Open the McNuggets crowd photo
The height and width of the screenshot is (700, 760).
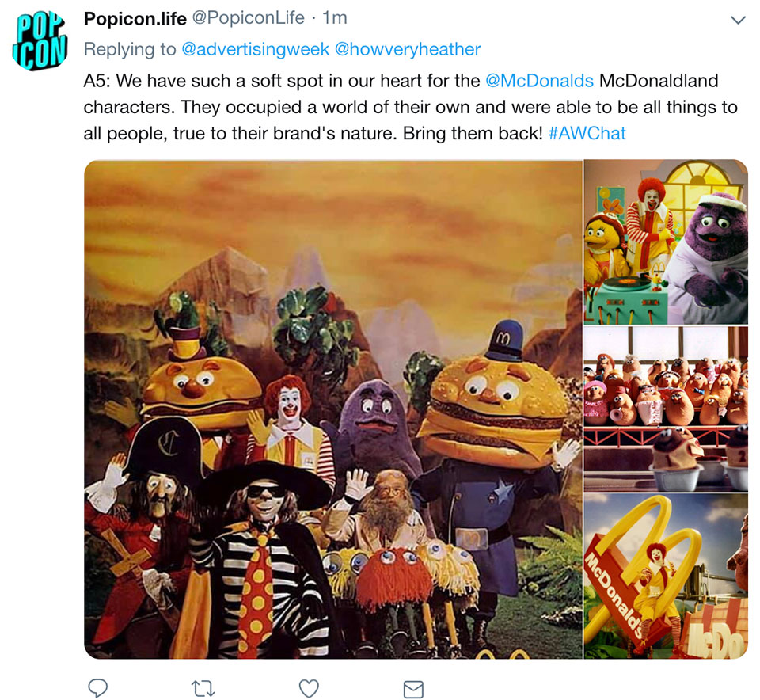tap(666, 409)
